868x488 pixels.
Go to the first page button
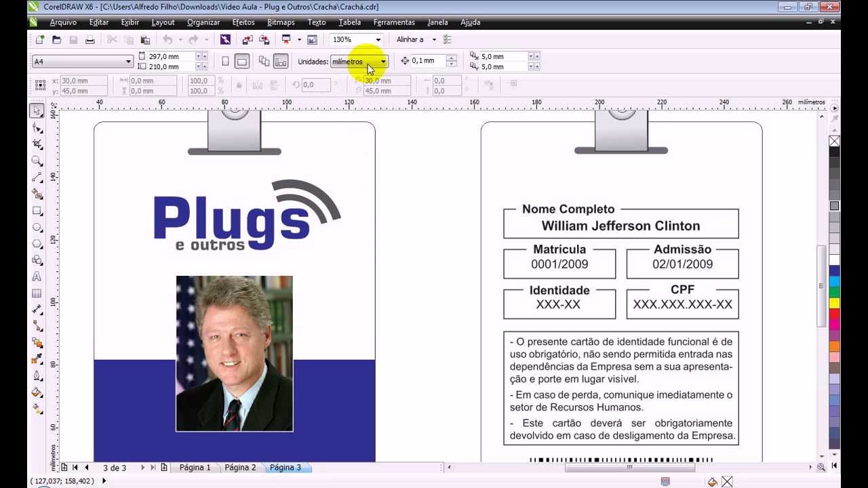click(75, 468)
